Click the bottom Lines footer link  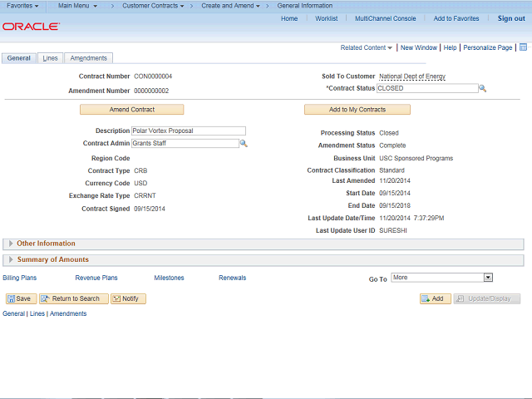(37, 313)
